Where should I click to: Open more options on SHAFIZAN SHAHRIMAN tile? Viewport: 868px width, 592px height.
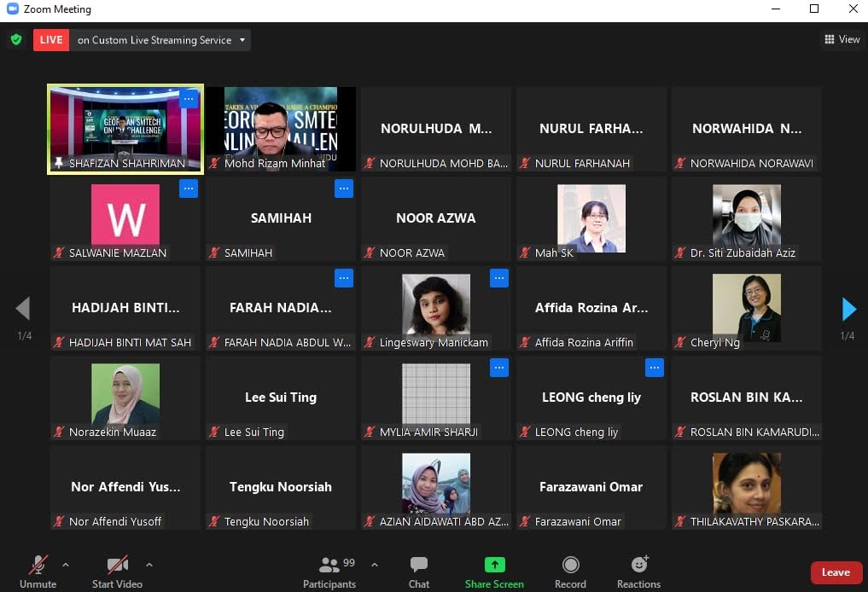point(189,99)
